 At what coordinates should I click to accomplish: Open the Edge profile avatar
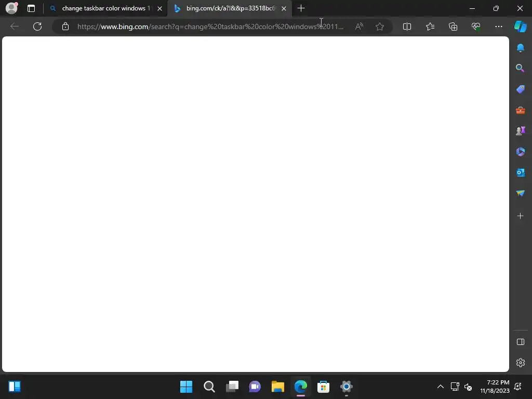[x=11, y=8]
